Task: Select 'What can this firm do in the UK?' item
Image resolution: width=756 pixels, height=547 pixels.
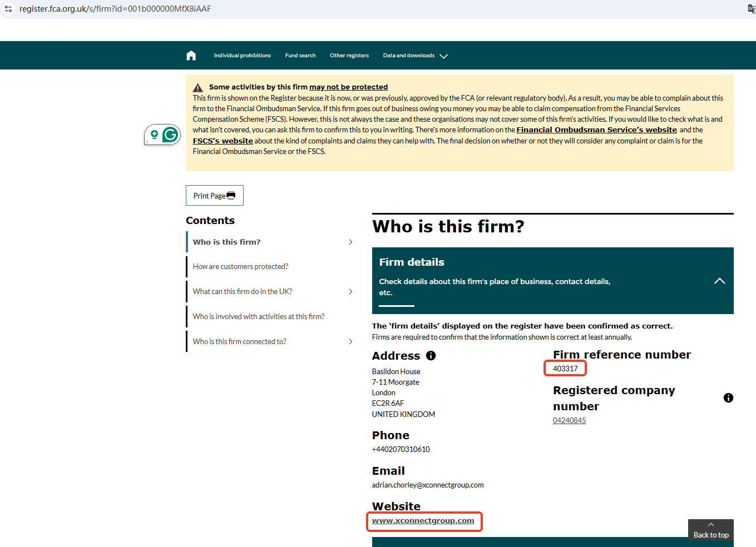Action: pos(243,291)
